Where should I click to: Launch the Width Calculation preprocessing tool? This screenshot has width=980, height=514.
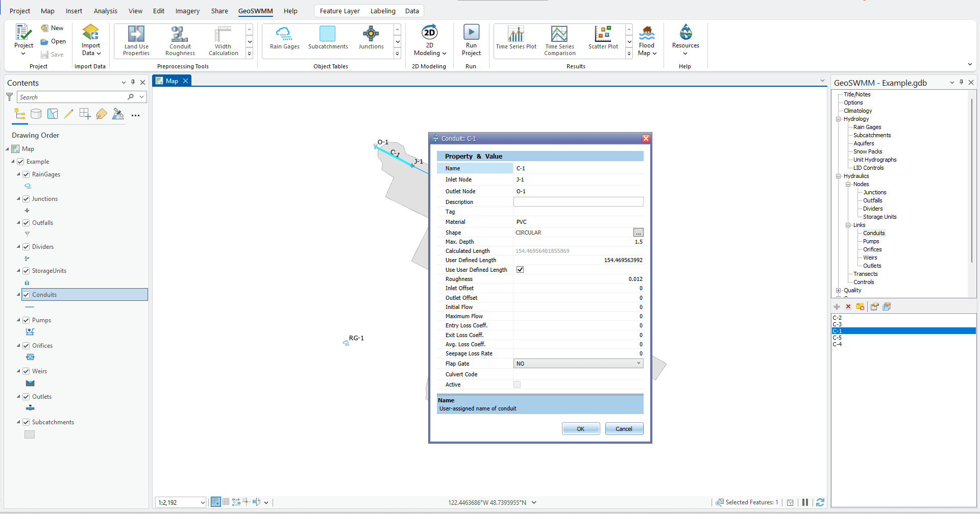223,40
